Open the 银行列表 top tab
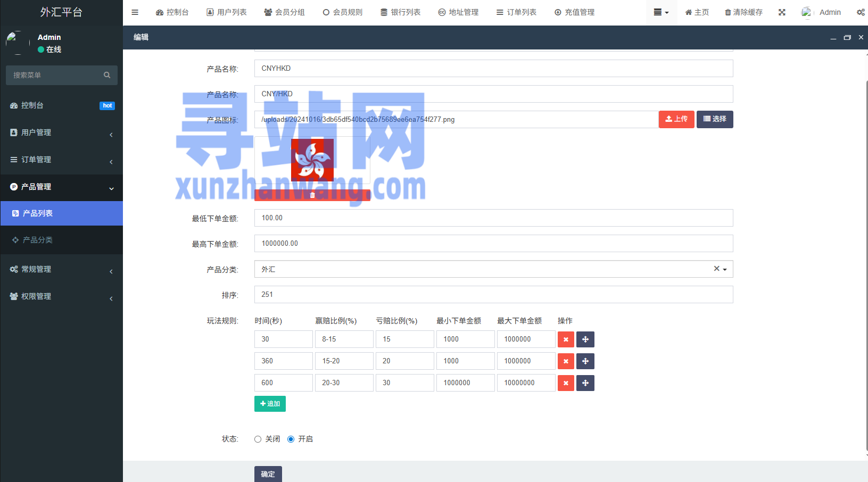The height and width of the screenshot is (482, 868). click(400, 12)
